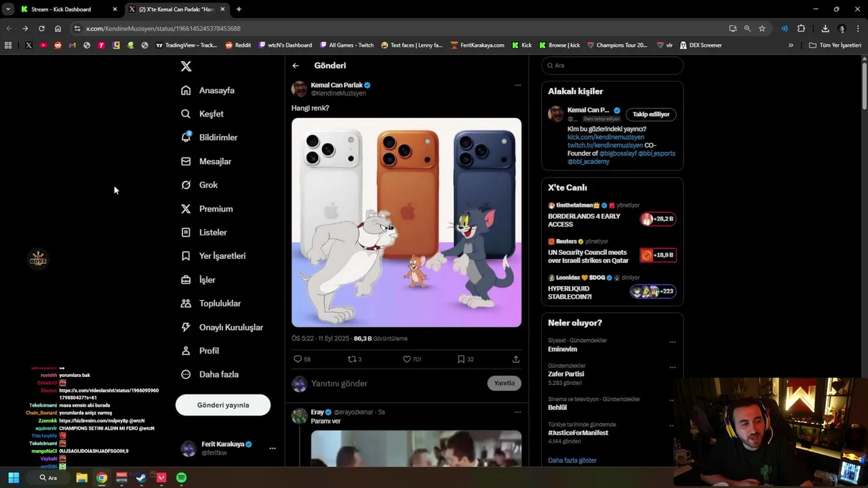Click Gönderi yayınla button
Image resolution: width=868 pixels, height=488 pixels.
pyautogui.click(x=223, y=405)
